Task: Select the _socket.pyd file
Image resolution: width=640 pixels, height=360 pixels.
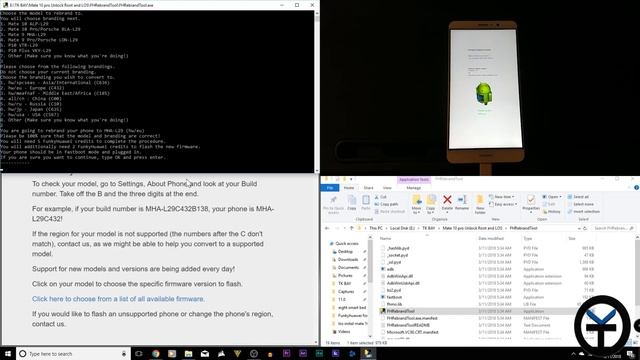Action: click(398, 255)
